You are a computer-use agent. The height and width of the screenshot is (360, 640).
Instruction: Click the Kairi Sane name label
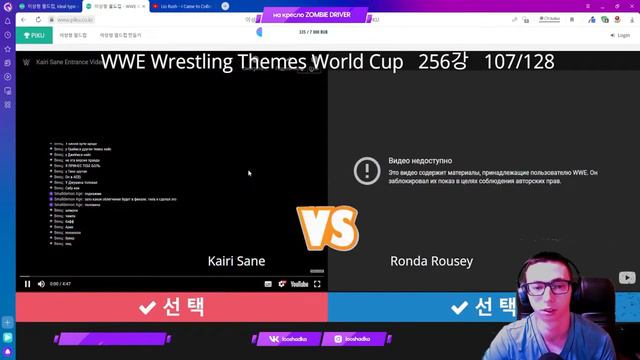coord(236,261)
